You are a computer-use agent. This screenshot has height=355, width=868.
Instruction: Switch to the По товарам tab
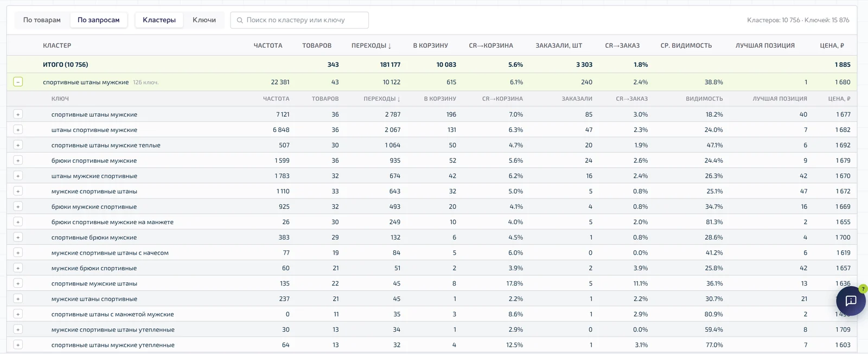point(42,20)
